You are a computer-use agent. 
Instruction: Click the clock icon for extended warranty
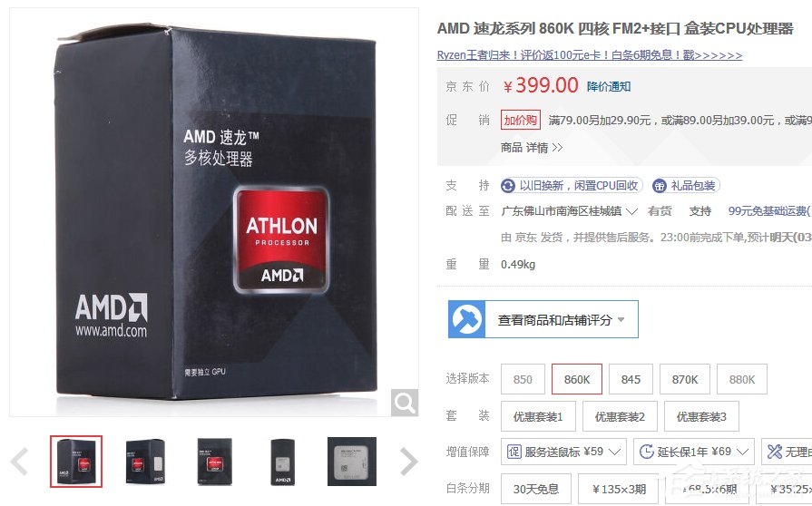click(x=647, y=452)
